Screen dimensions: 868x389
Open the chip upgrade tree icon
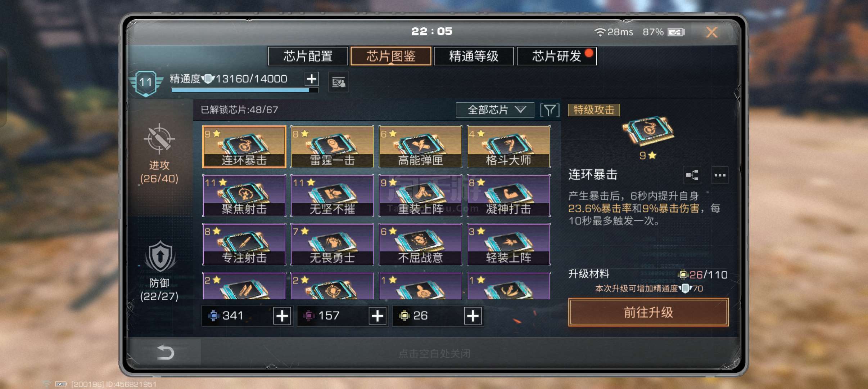coord(692,175)
